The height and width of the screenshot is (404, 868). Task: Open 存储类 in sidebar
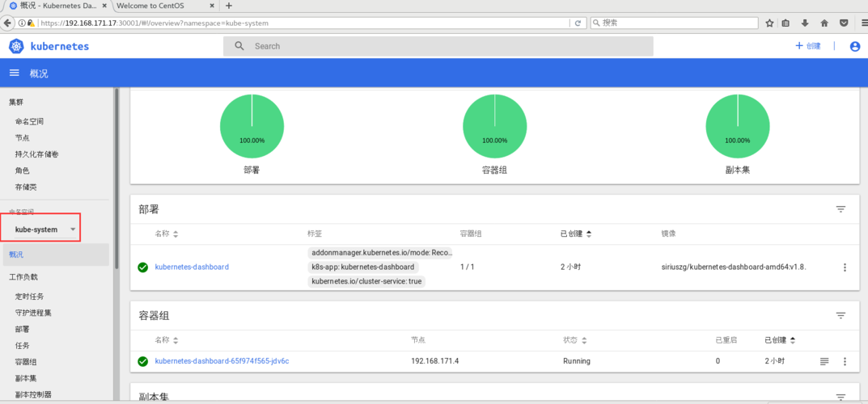(x=26, y=187)
